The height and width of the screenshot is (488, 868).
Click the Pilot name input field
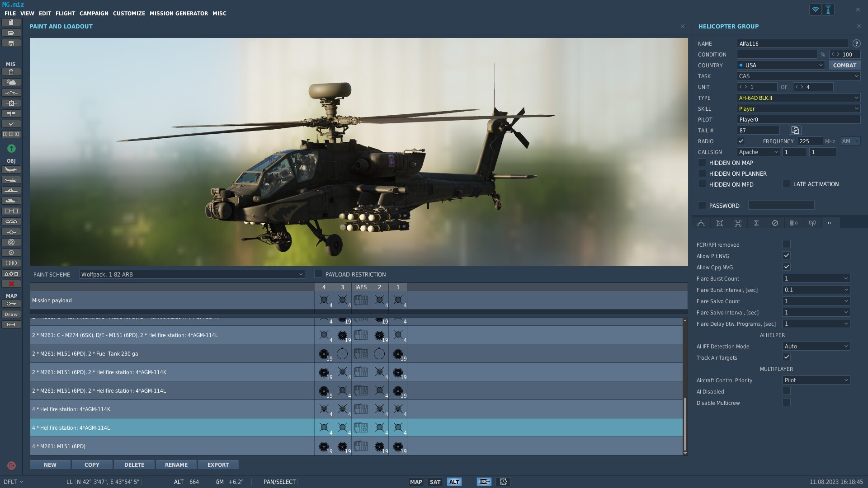tap(799, 119)
